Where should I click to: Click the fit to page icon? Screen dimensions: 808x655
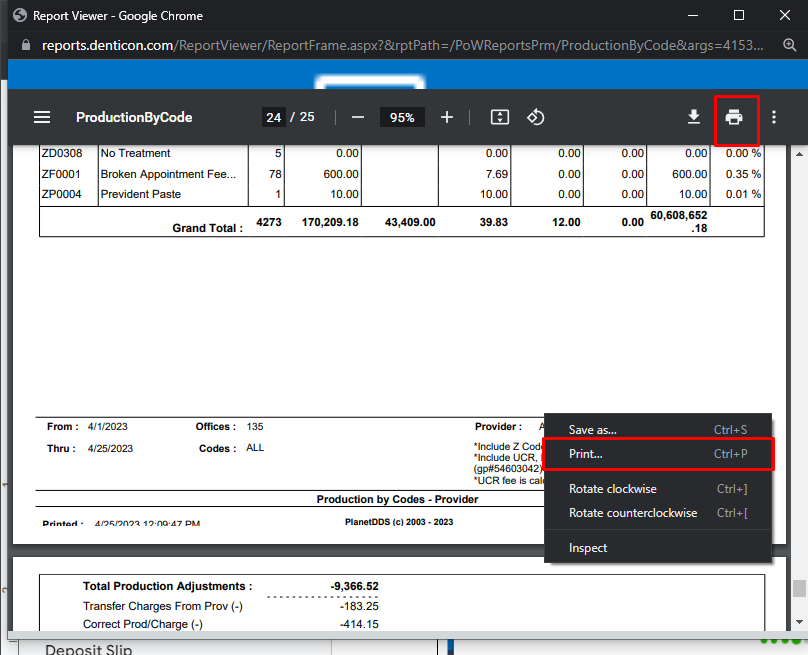pos(500,117)
